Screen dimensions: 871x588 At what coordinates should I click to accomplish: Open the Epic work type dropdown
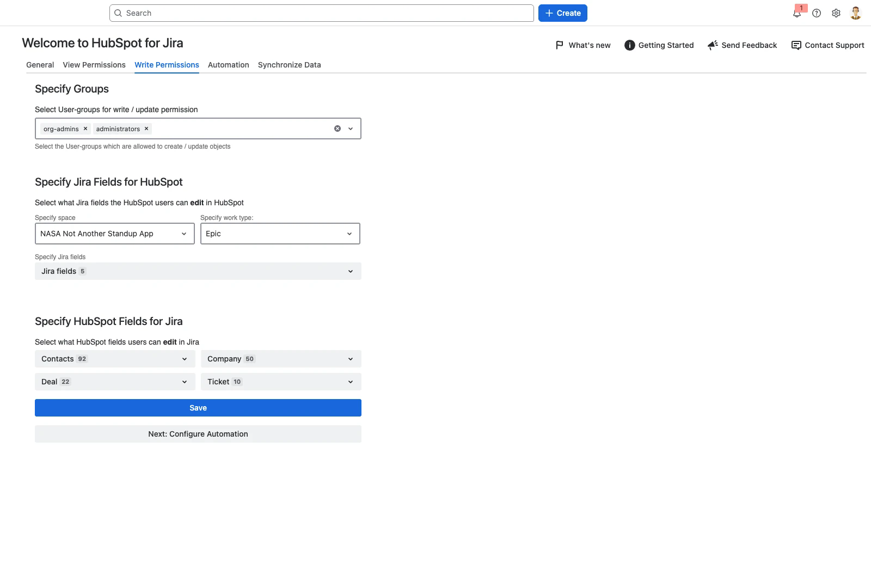280,234
